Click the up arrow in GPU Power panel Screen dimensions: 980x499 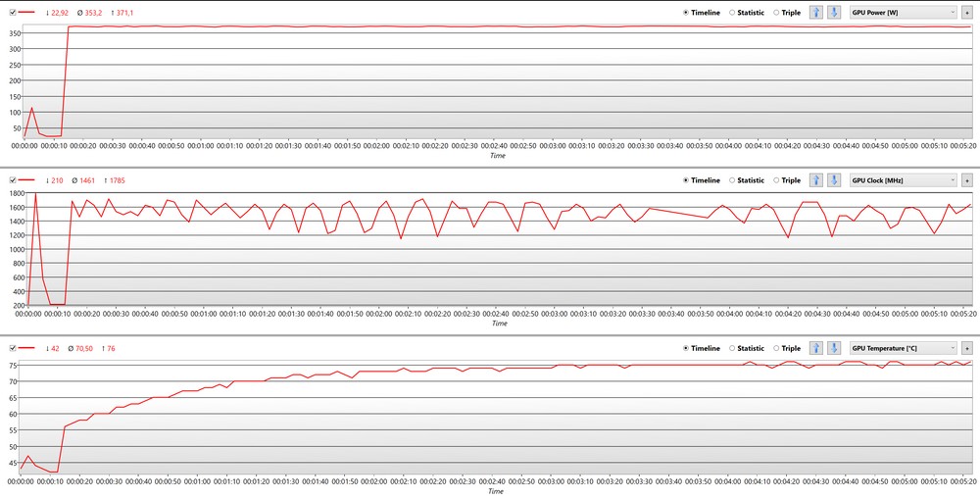pyautogui.click(x=815, y=13)
